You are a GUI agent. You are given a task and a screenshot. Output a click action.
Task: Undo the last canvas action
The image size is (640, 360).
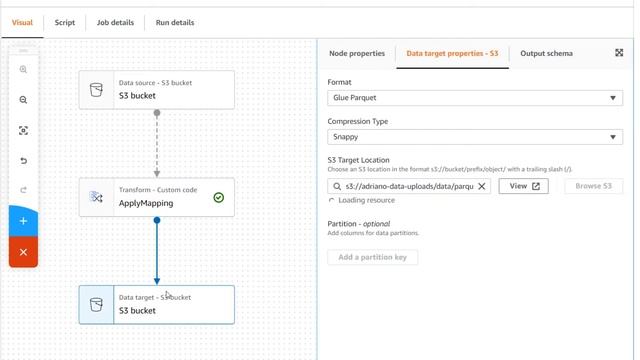[23, 161]
